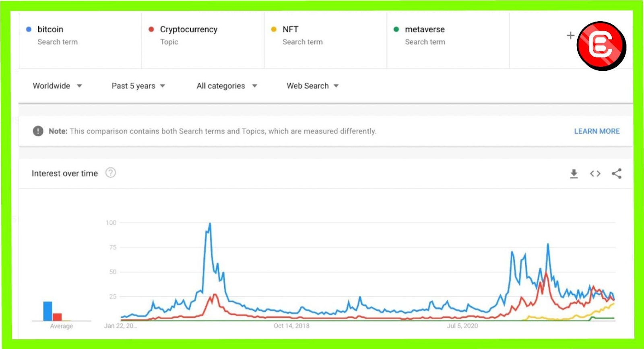Click the exclamation note icon
This screenshot has height=349, width=644.
click(38, 131)
